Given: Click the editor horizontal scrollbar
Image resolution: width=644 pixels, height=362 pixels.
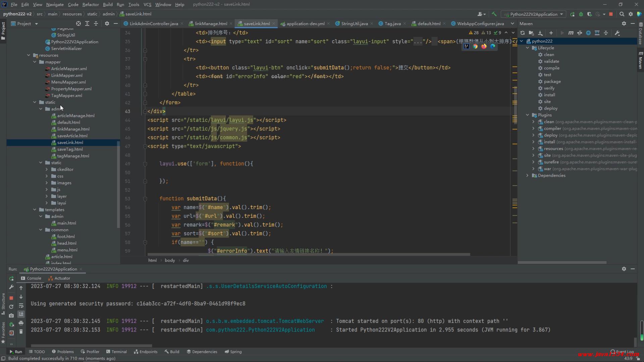Looking at the screenshot, I should (309, 254).
